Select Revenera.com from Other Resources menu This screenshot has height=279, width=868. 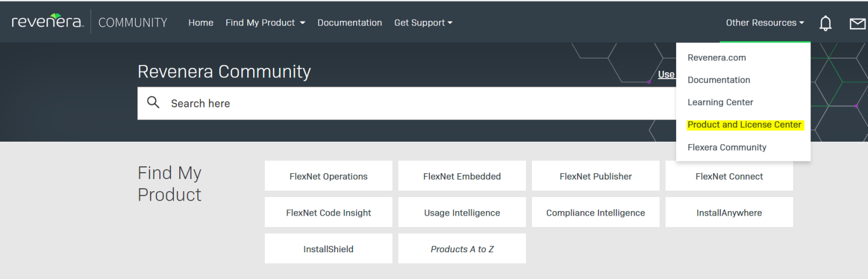pos(717,58)
